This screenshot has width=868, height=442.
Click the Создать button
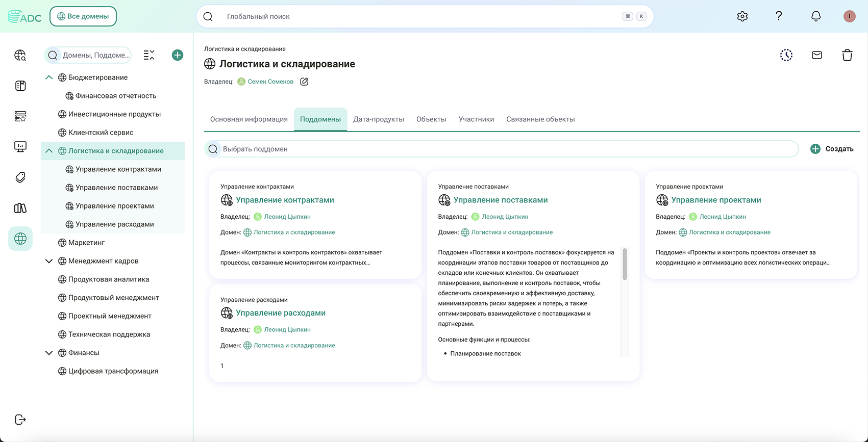tap(832, 149)
